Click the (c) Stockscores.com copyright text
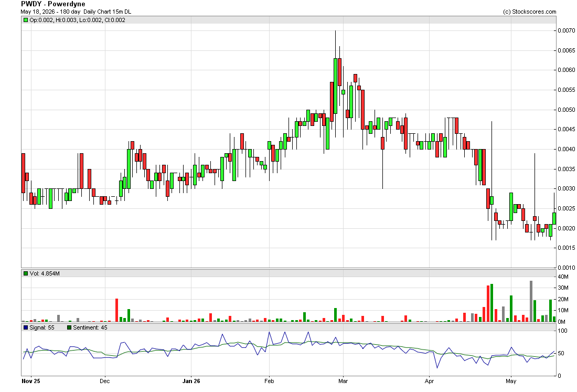Viewport: 577px width, 392px height. [530, 12]
